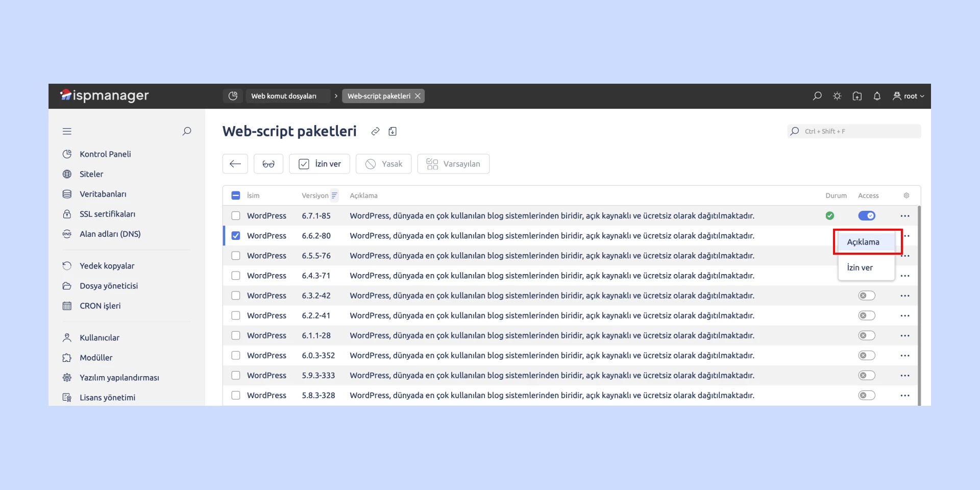Click the back arrow button
The width and height of the screenshot is (980, 490).
(x=235, y=164)
